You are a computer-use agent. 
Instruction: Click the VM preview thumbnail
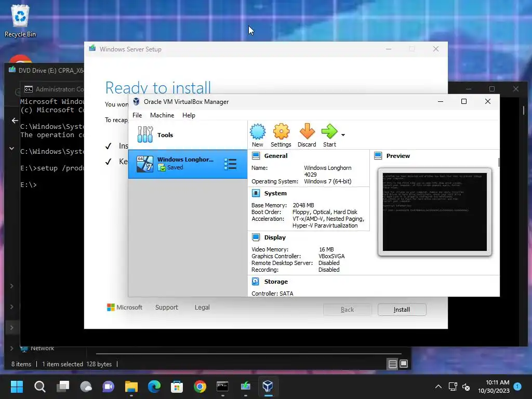(x=435, y=212)
